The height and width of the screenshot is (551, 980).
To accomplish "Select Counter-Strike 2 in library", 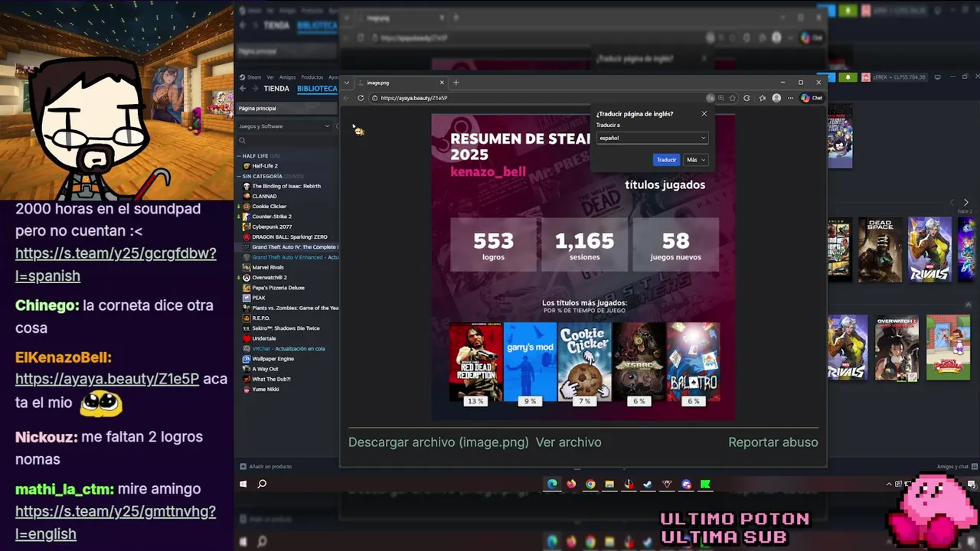I will pos(272,217).
